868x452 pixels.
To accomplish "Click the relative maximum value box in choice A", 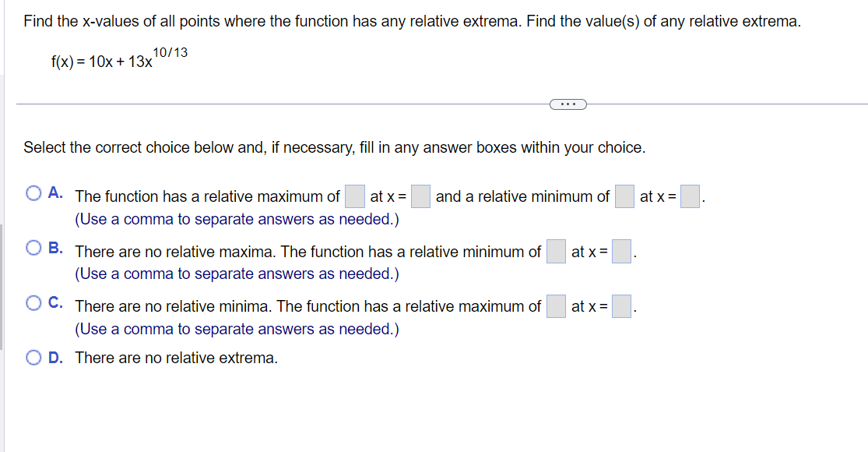I will pos(354,196).
